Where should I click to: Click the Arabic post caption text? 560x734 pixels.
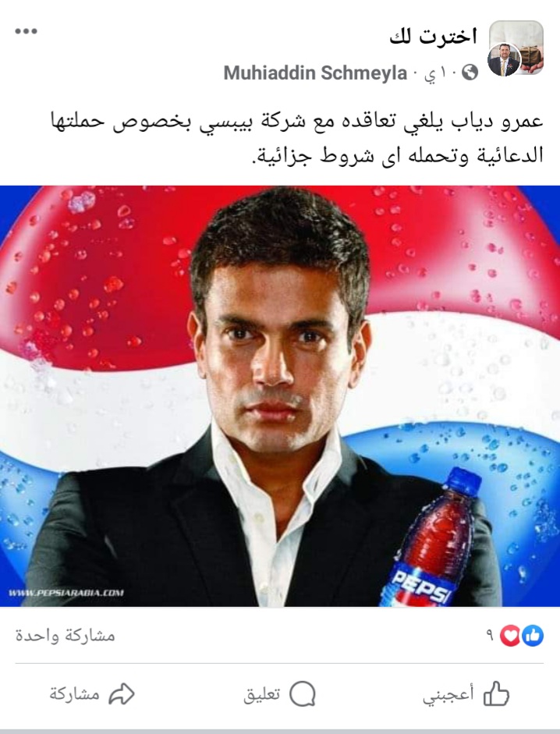click(297, 137)
